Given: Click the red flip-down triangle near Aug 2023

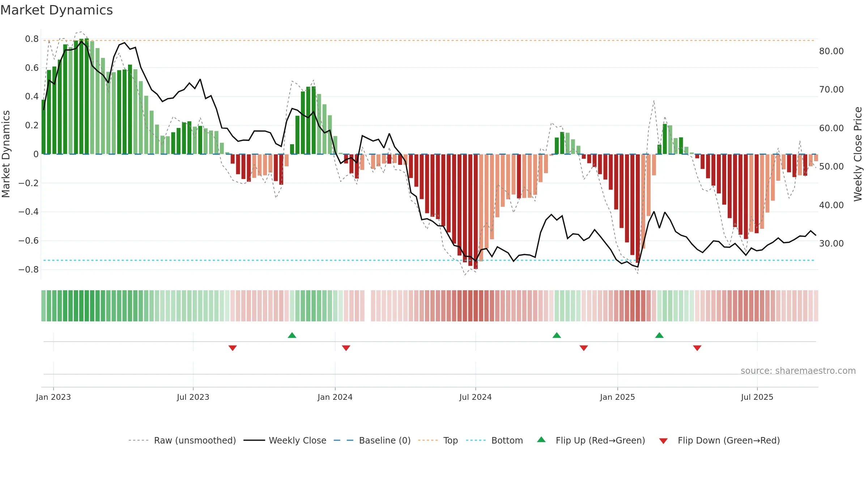Looking at the screenshot, I should click(233, 348).
